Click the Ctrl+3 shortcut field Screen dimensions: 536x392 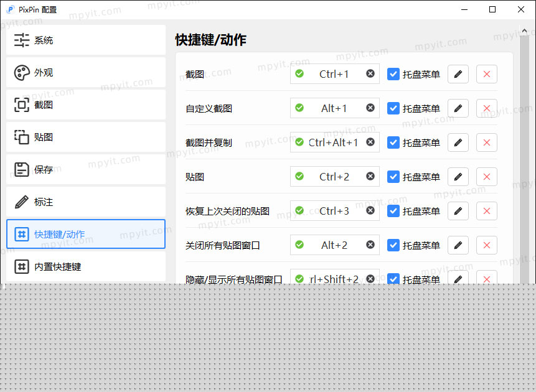click(335, 210)
